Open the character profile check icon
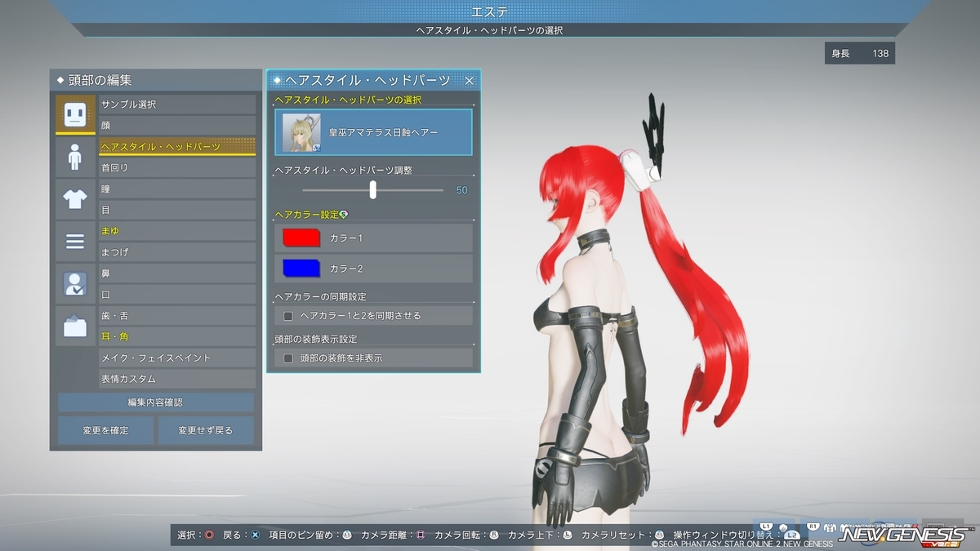The height and width of the screenshot is (551, 980). (75, 284)
